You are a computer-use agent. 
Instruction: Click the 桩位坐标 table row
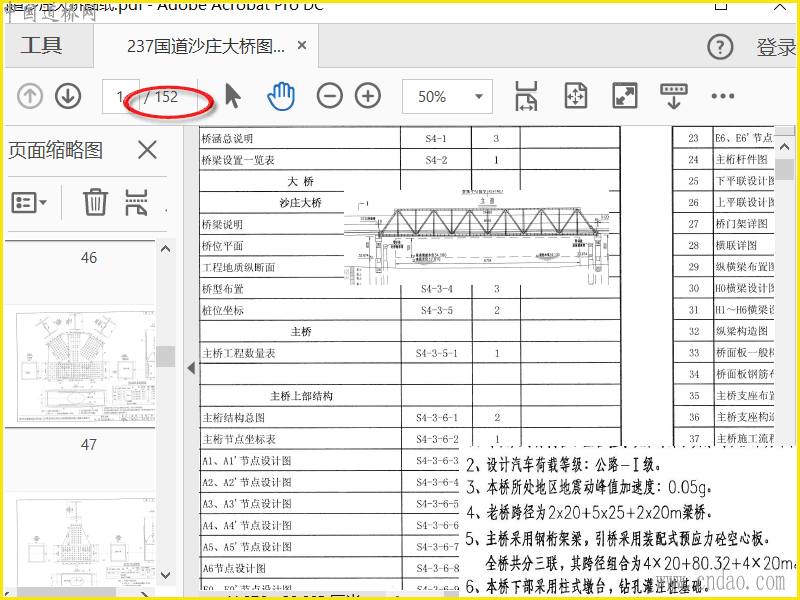(x=410, y=310)
